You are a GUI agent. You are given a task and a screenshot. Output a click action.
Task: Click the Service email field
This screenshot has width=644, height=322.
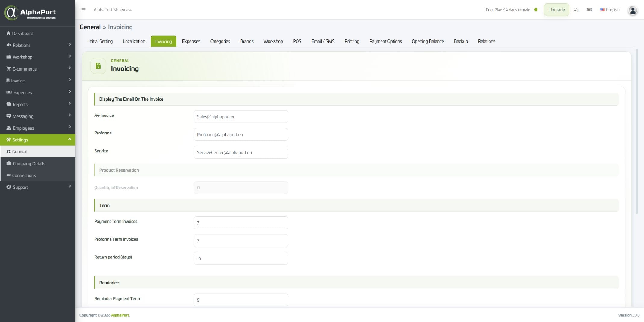241,152
